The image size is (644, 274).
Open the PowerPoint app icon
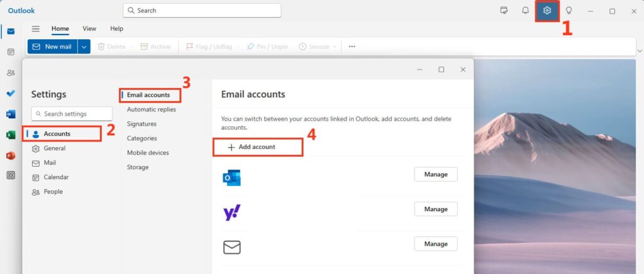pos(11,155)
